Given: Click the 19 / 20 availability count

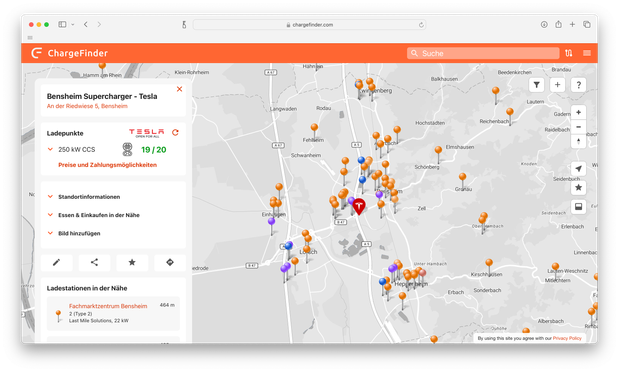Looking at the screenshot, I should 154,150.
